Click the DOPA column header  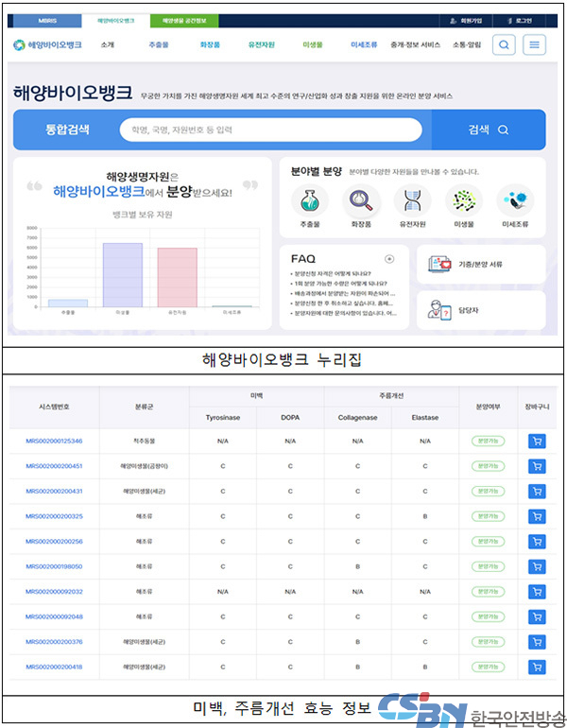point(290,418)
